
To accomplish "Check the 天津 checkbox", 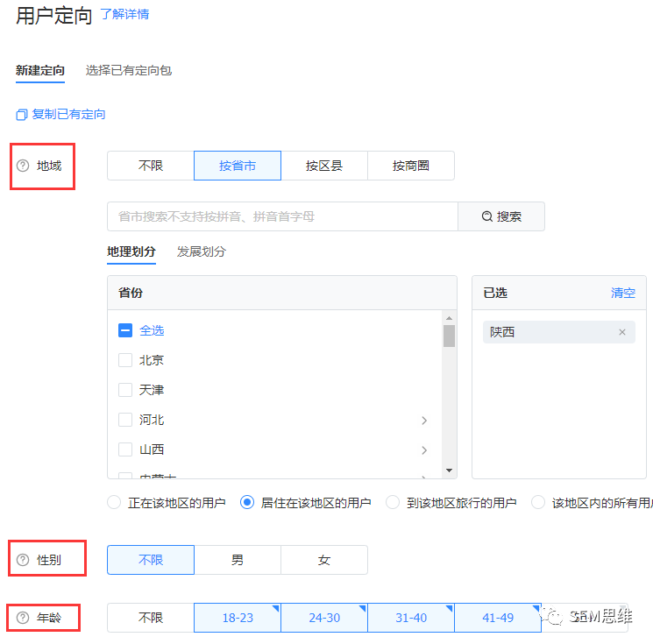I will click(x=125, y=390).
